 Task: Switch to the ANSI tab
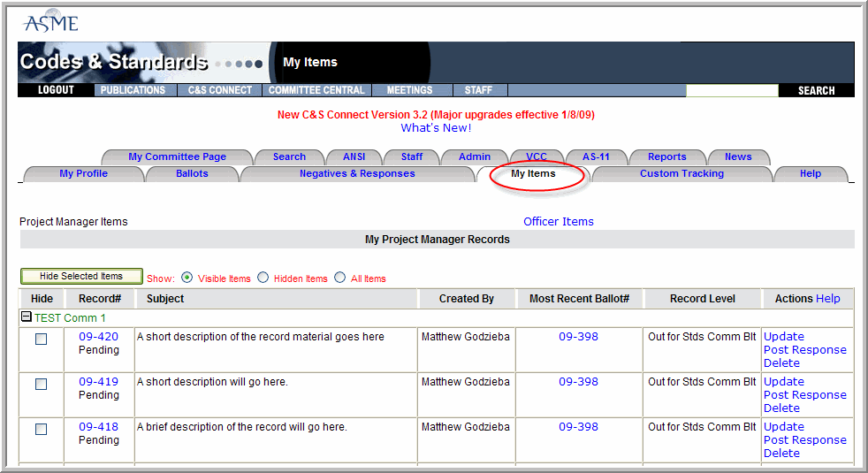click(354, 156)
